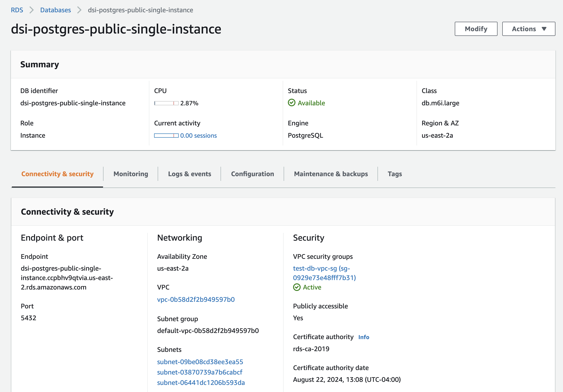
Task: Click the CPU usage bar
Action: click(166, 103)
